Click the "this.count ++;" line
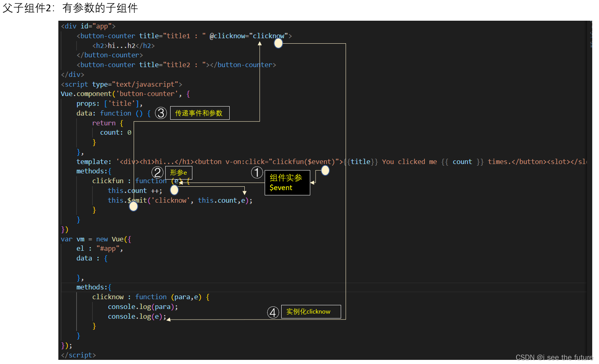This screenshot has width=599, height=364. point(135,190)
